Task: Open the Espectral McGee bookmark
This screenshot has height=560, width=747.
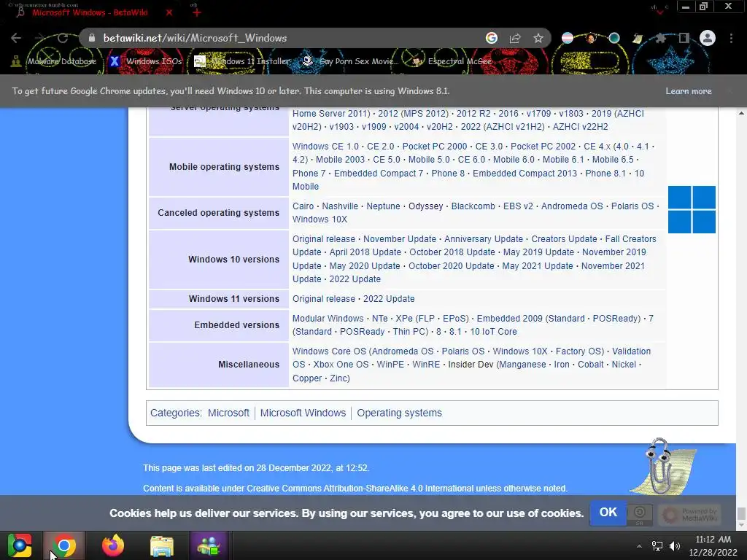Action: point(452,61)
